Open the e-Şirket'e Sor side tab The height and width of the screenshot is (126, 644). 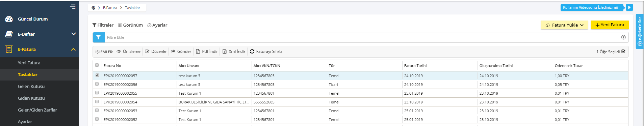640,31
